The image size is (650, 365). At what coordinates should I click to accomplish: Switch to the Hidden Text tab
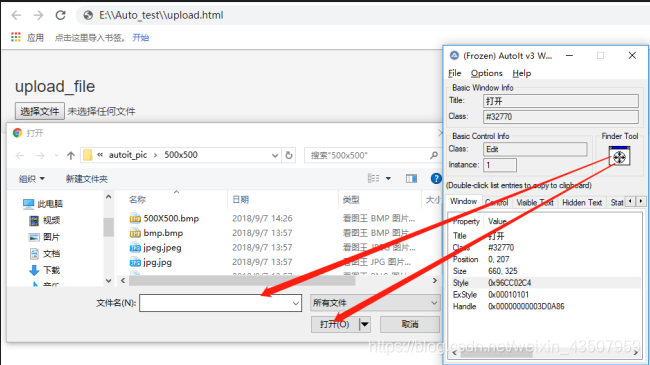(582, 202)
